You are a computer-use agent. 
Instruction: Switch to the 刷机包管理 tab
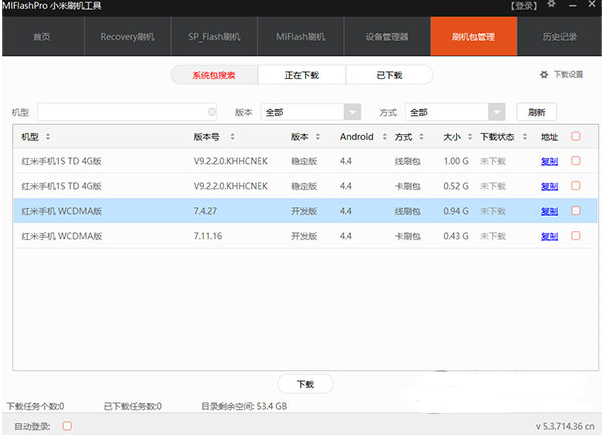474,37
